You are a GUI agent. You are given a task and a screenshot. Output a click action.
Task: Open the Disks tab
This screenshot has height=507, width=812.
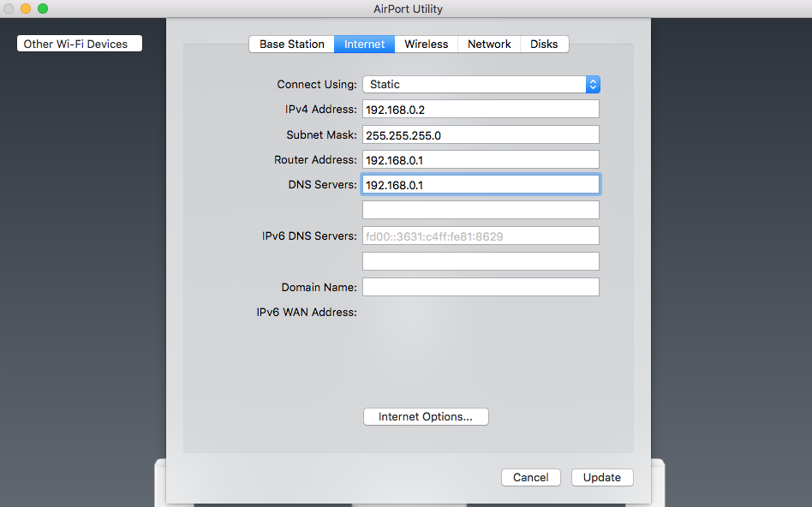(544, 44)
